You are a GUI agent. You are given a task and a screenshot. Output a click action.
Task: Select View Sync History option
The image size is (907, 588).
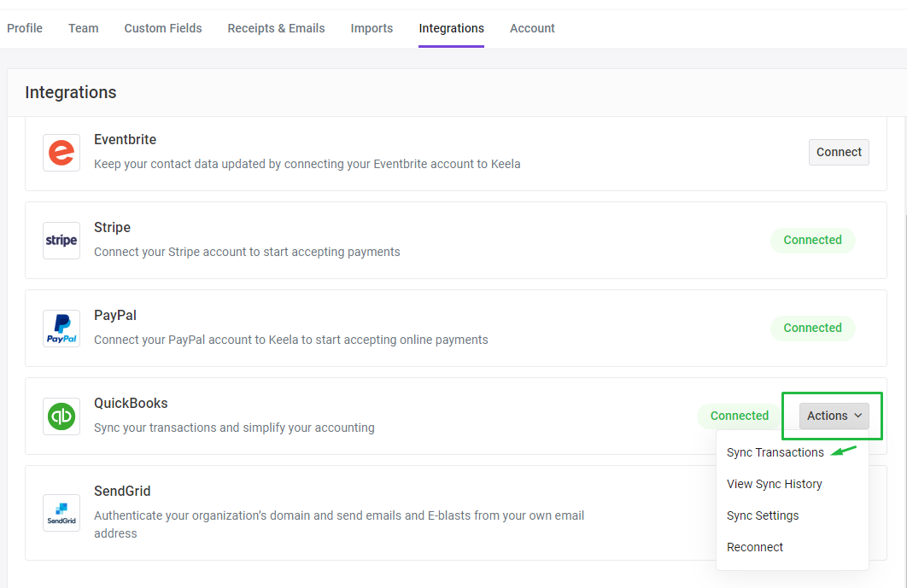pyautogui.click(x=774, y=484)
